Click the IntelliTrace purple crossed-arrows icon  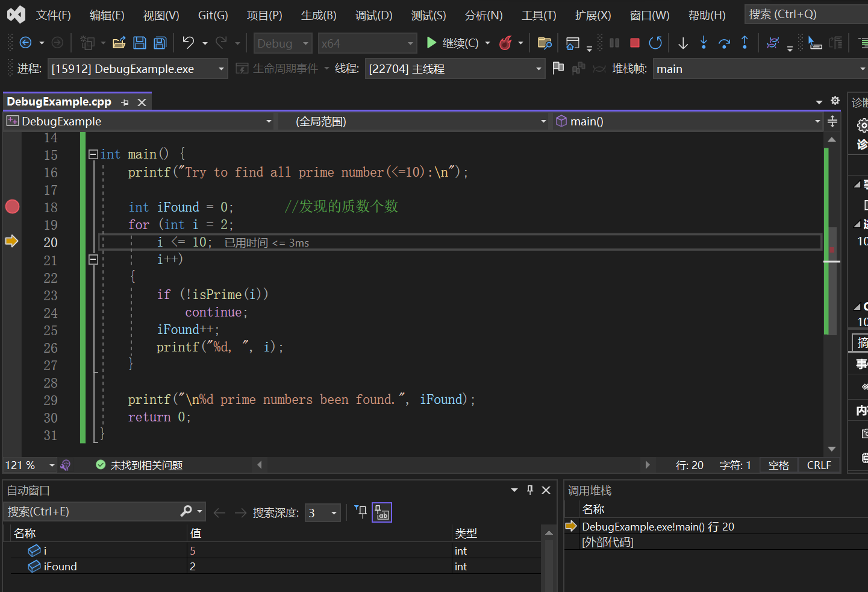(773, 43)
